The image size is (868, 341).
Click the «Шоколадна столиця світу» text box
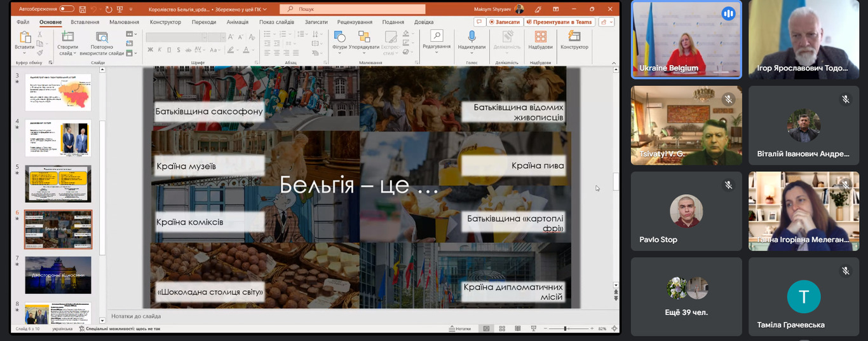(210, 293)
